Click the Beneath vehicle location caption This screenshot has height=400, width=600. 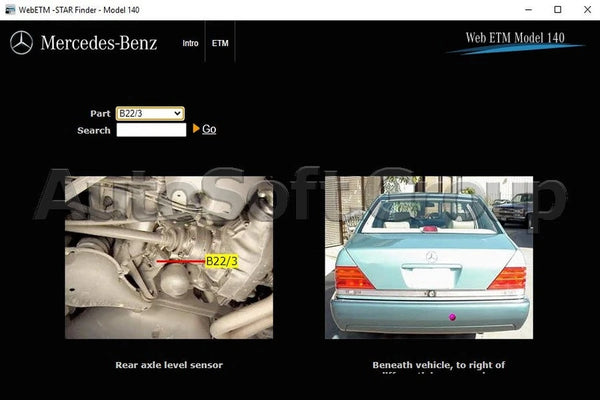pos(438,366)
